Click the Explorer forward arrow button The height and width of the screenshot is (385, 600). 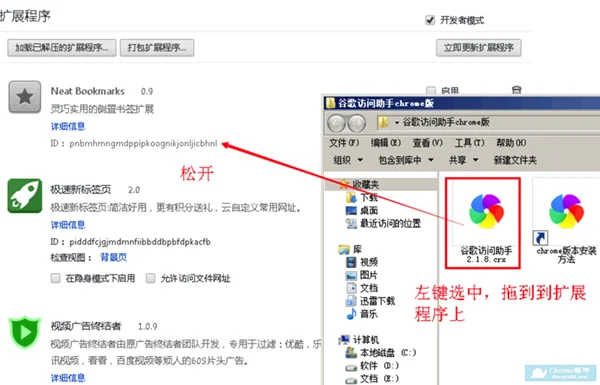(356, 123)
